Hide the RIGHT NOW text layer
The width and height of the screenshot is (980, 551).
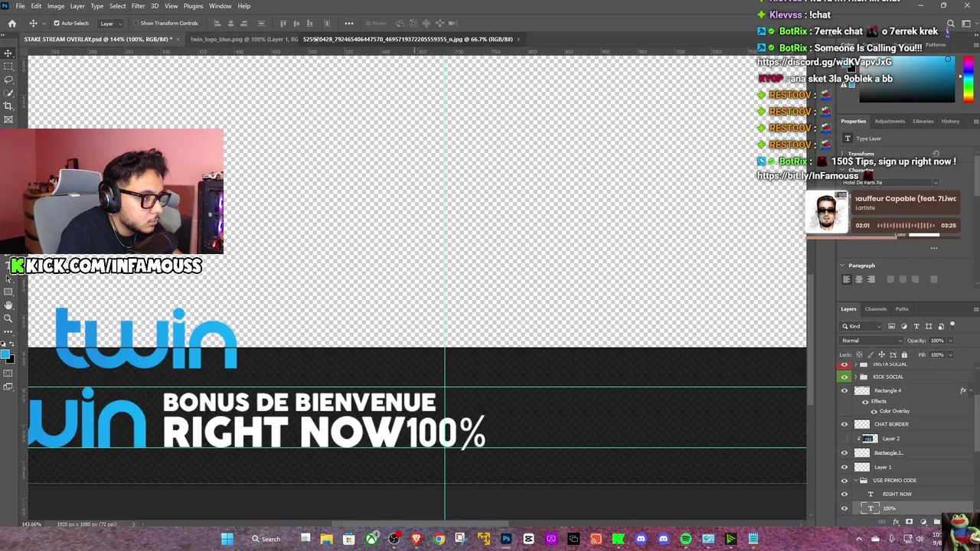844,494
